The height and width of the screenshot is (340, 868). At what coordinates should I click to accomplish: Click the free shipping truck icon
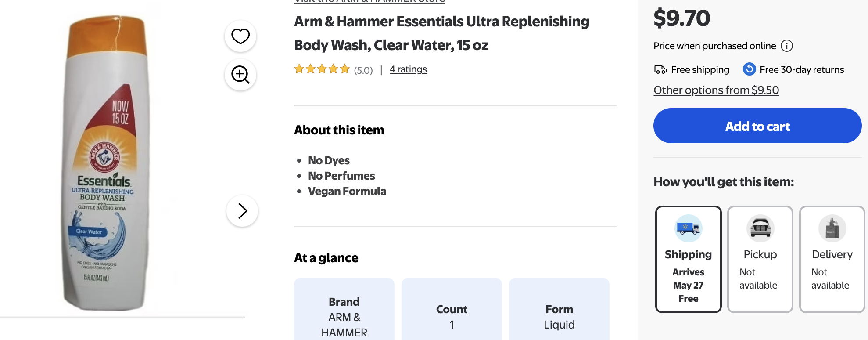click(x=660, y=69)
